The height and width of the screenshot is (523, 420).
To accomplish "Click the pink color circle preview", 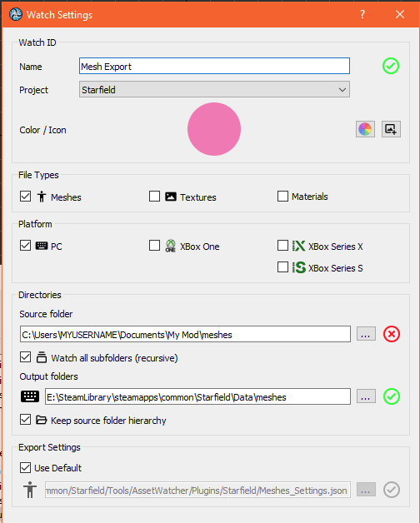I will pyautogui.click(x=214, y=129).
